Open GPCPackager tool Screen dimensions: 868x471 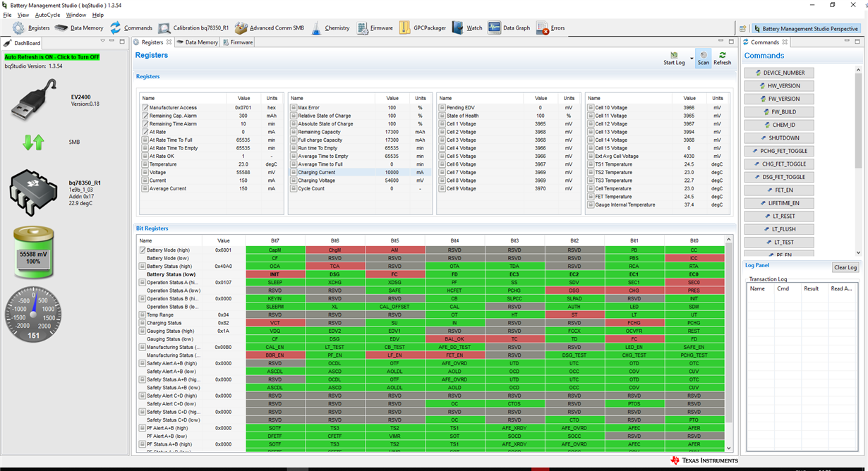pos(423,28)
